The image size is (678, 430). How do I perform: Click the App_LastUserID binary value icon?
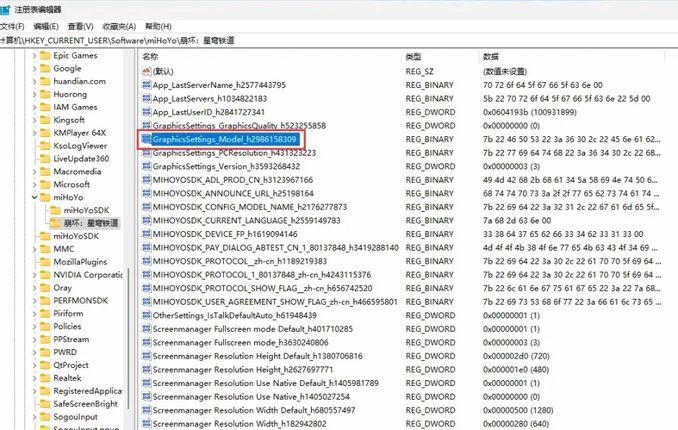[145, 113]
